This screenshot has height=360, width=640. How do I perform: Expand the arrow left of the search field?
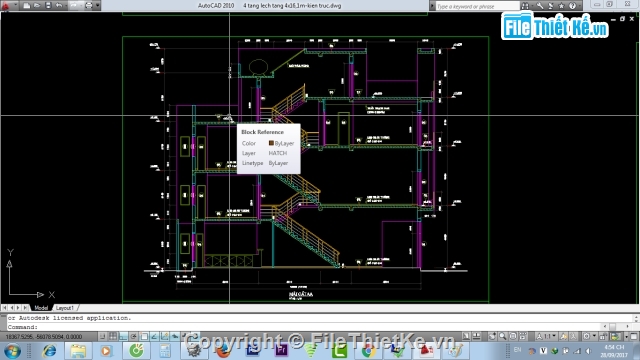[432, 6]
